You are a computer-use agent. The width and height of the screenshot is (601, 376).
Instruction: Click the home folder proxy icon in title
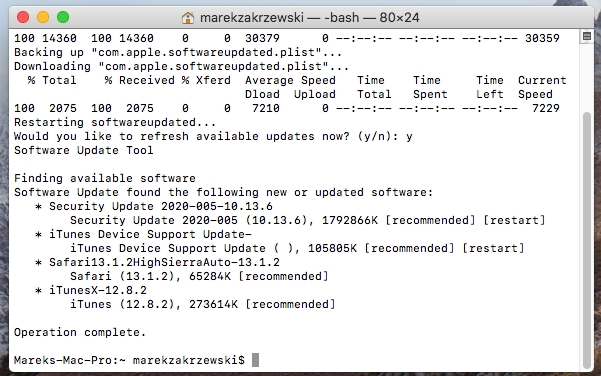coord(187,18)
